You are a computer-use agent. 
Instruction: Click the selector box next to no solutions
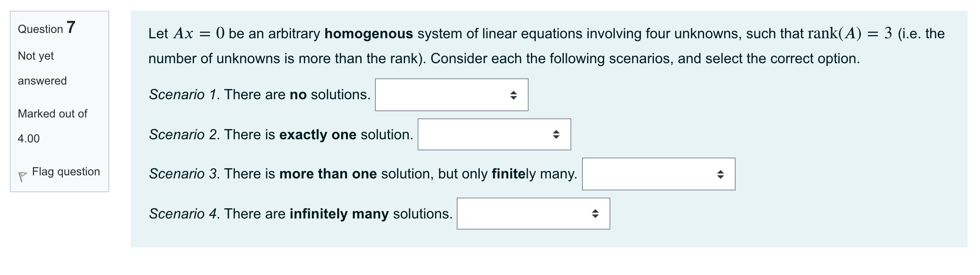click(x=451, y=94)
